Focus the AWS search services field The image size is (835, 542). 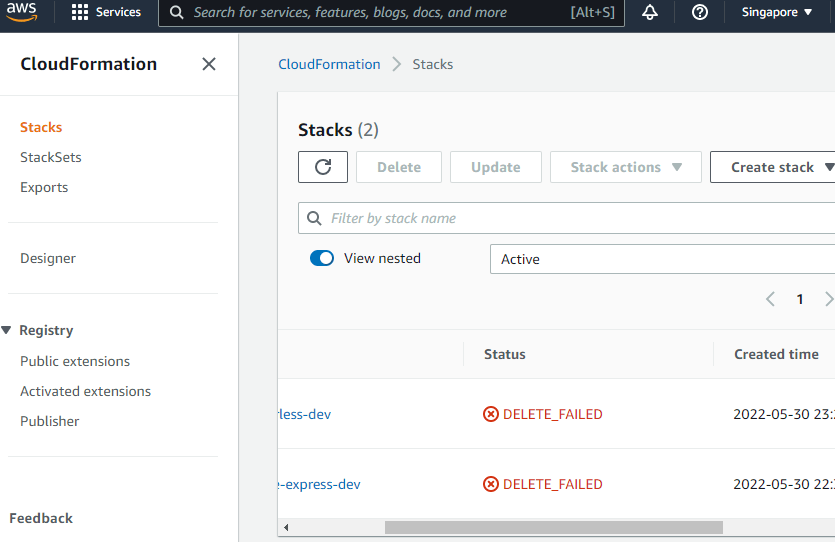click(x=391, y=13)
